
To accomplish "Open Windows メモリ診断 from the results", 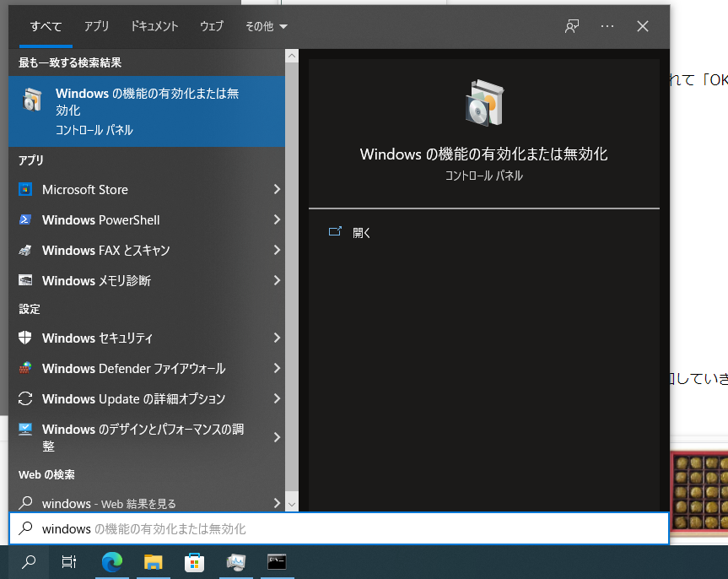I will point(147,281).
